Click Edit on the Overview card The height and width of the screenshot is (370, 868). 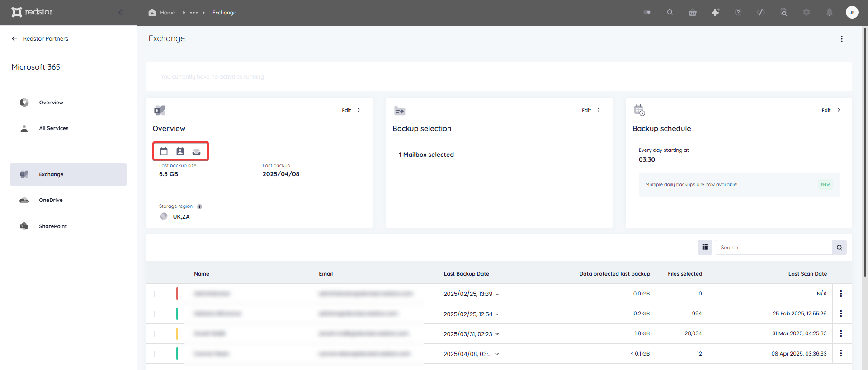(346, 110)
